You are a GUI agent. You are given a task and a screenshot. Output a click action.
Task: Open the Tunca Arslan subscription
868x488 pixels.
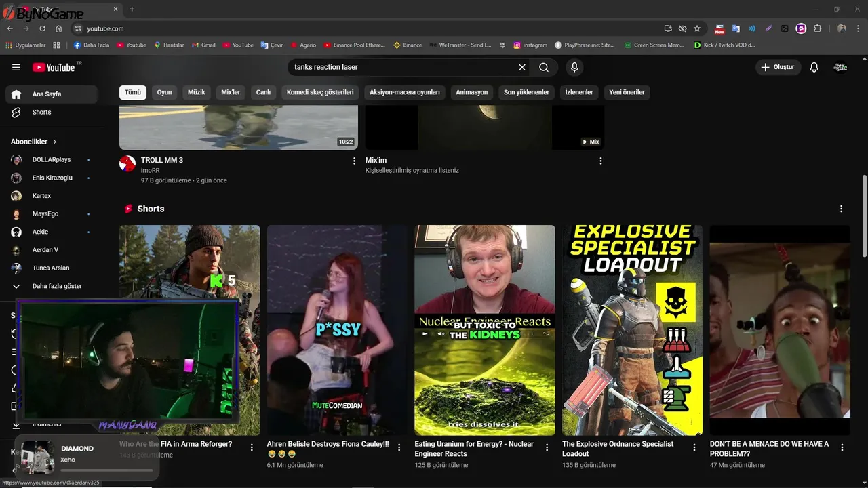point(52,268)
